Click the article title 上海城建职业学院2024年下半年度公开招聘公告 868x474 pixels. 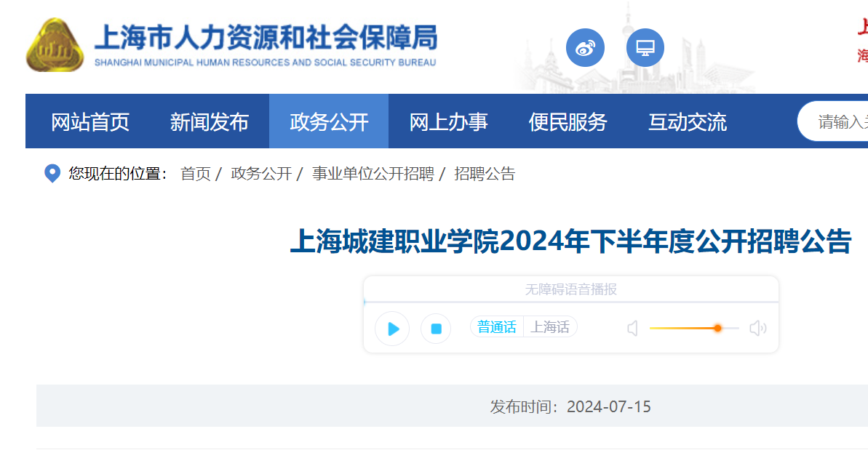[x=570, y=241]
